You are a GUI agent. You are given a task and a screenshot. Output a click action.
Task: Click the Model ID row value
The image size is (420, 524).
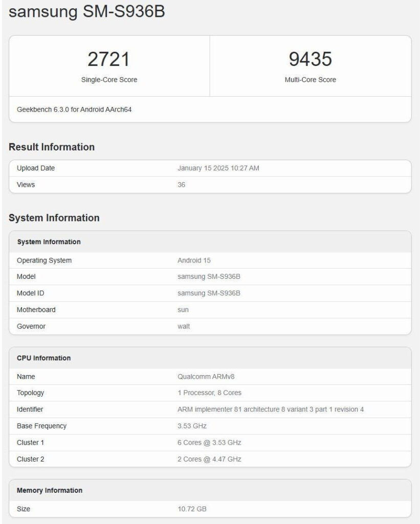(x=209, y=293)
